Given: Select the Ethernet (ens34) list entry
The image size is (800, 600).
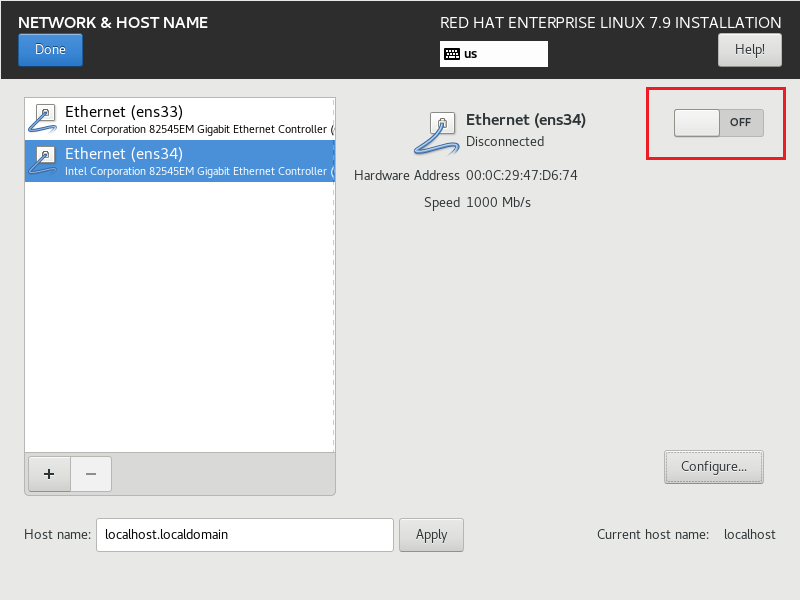Looking at the screenshot, I should 180,161.
